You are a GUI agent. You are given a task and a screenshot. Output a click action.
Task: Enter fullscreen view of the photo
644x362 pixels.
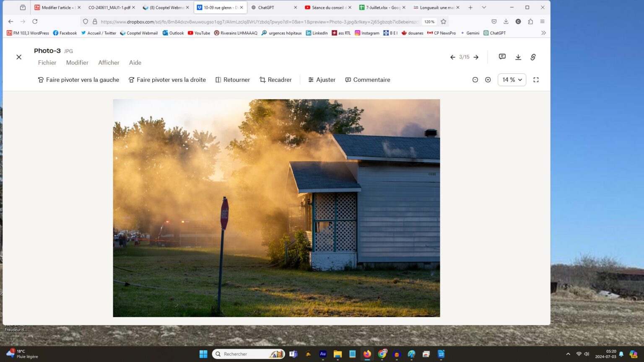pyautogui.click(x=536, y=80)
